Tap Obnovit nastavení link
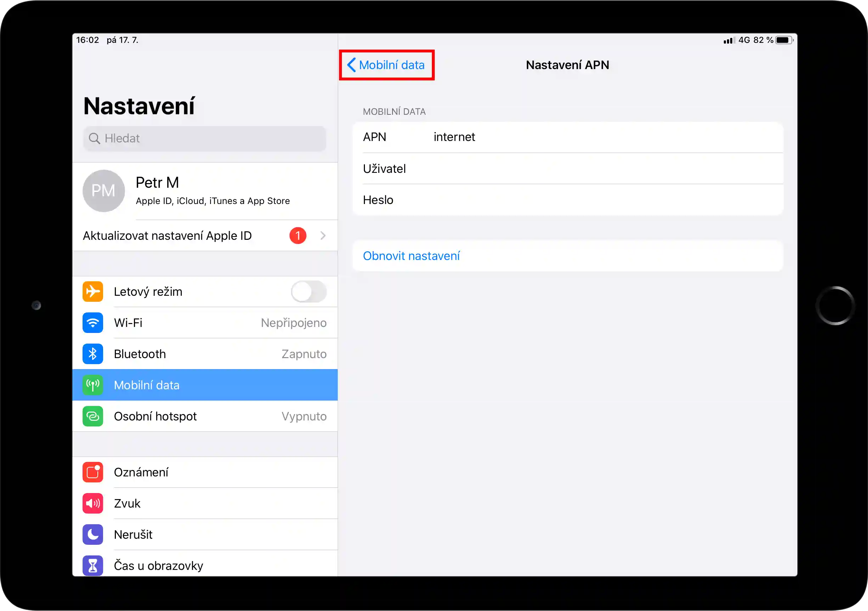Image resolution: width=868 pixels, height=611 pixels. pos(411,256)
